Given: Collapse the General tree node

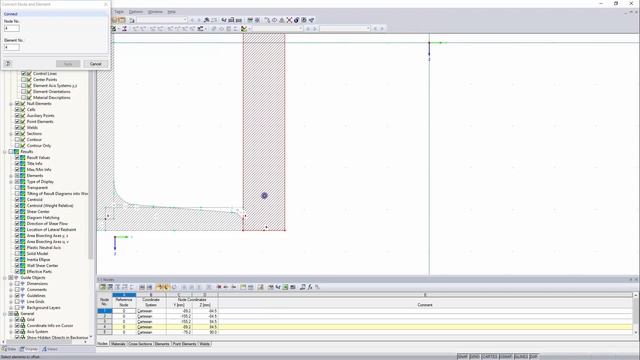Looking at the screenshot, I should pos(5,313).
